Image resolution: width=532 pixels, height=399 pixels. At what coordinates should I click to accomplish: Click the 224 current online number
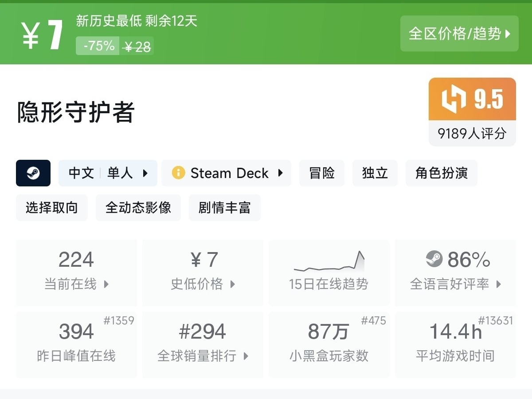tap(76, 260)
